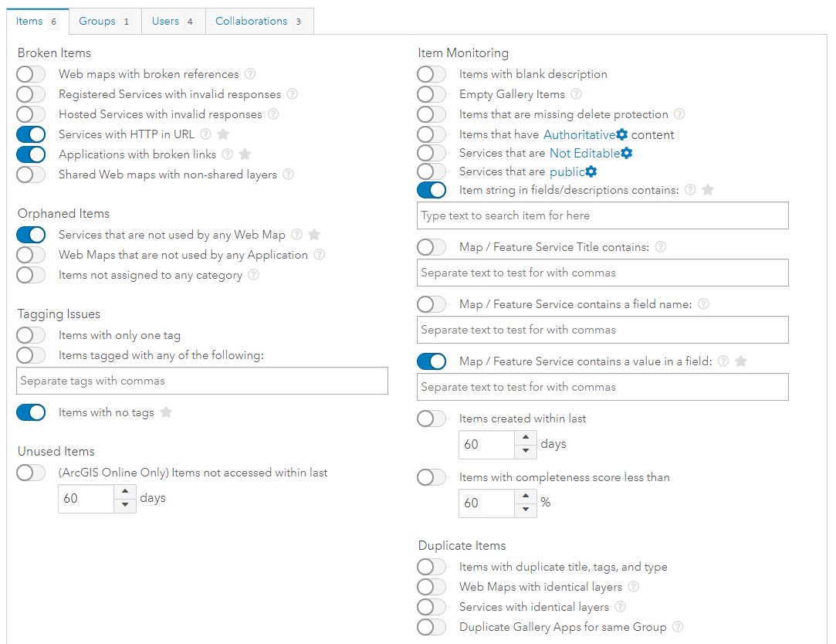
Task: Click star icon beside Items with no tags
Action: (166, 412)
